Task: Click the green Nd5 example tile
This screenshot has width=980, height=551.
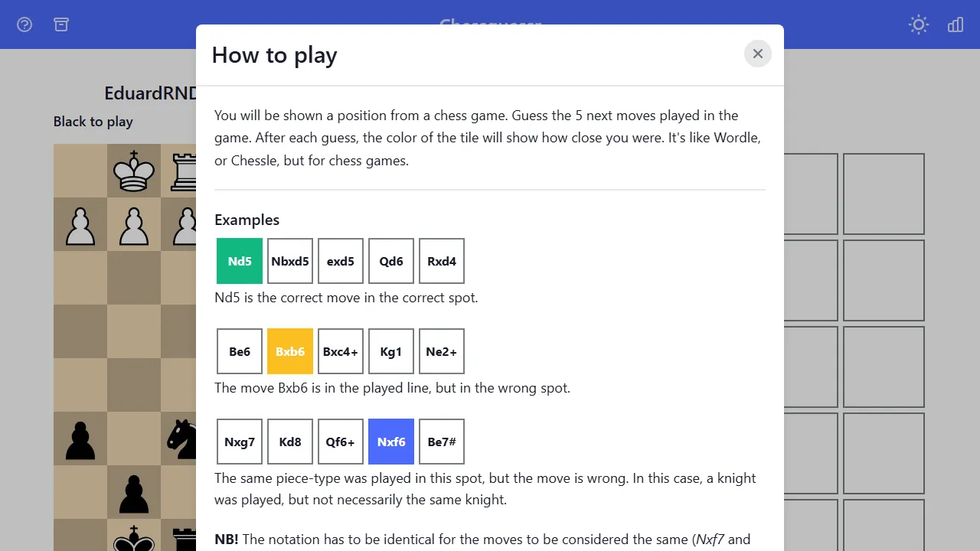Action: point(239,261)
